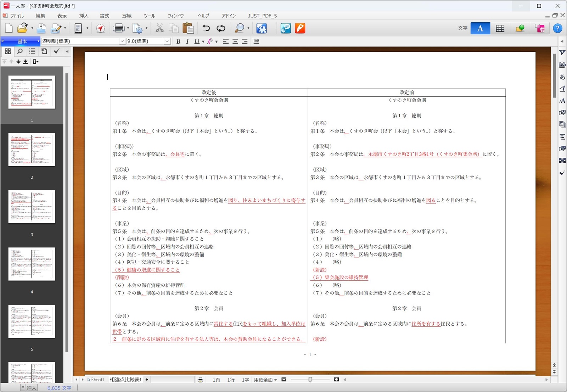Expand the 游明朝(標準) font dropdown
Viewport: 567px width, 392px height.
(x=122, y=41)
